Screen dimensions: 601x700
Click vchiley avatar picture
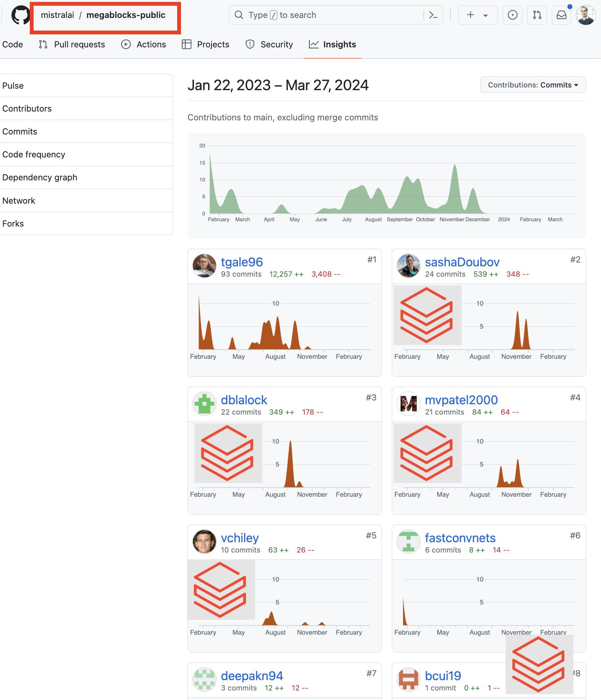tap(204, 541)
